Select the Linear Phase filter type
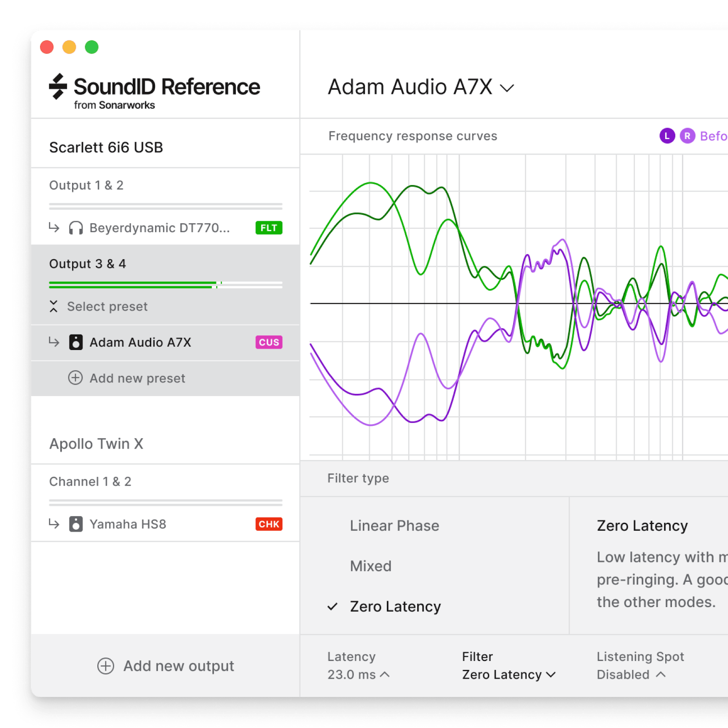This screenshot has width=728, height=728. pyautogui.click(x=394, y=526)
